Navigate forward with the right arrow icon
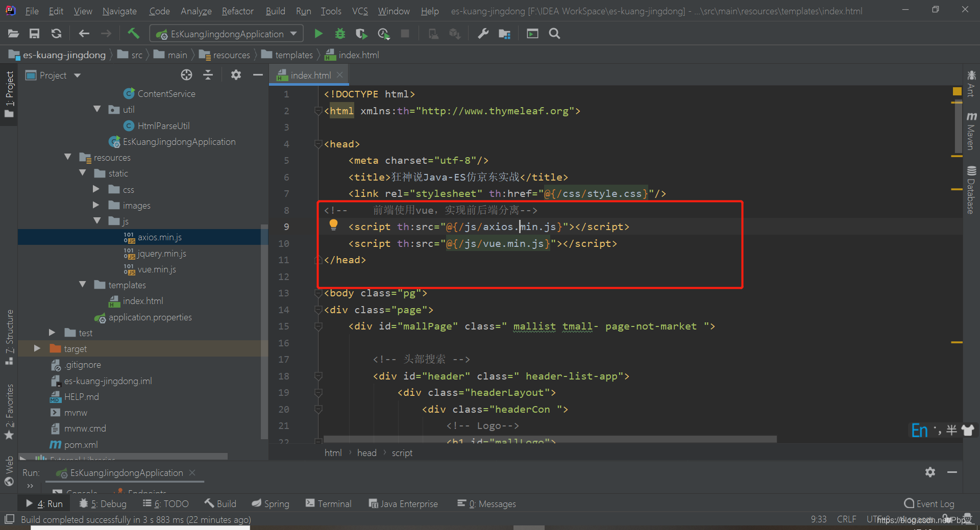This screenshot has height=530, width=980. (x=106, y=34)
